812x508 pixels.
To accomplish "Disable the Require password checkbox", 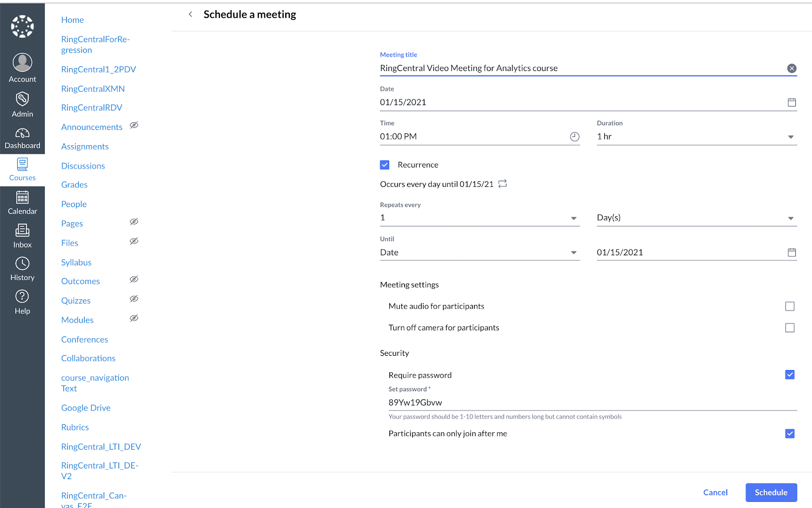I will pos(789,375).
